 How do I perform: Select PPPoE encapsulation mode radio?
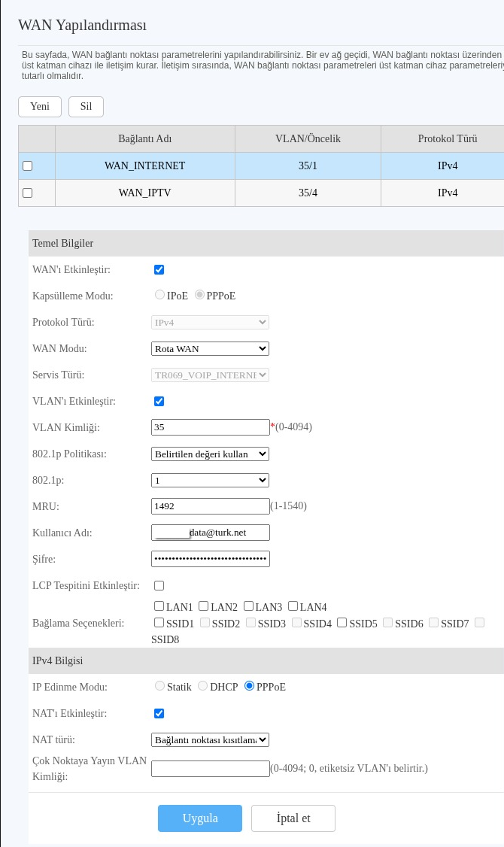[x=200, y=295]
